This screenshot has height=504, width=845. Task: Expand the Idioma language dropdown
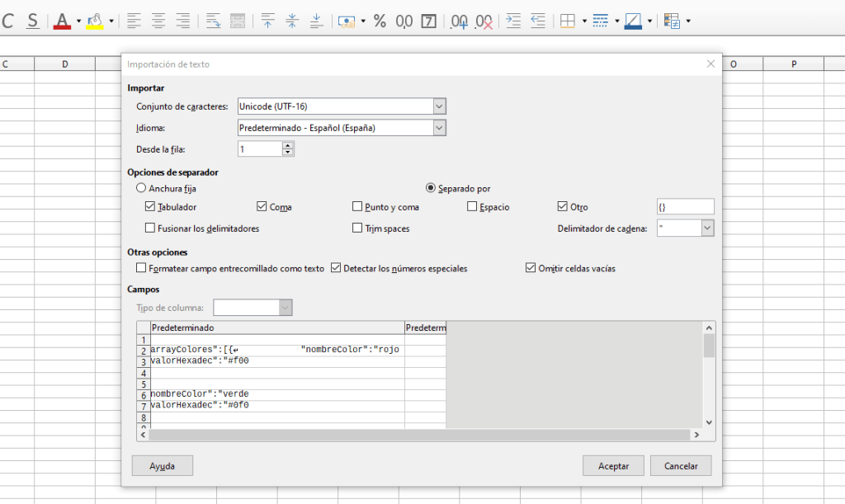pyautogui.click(x=439, y=128)
